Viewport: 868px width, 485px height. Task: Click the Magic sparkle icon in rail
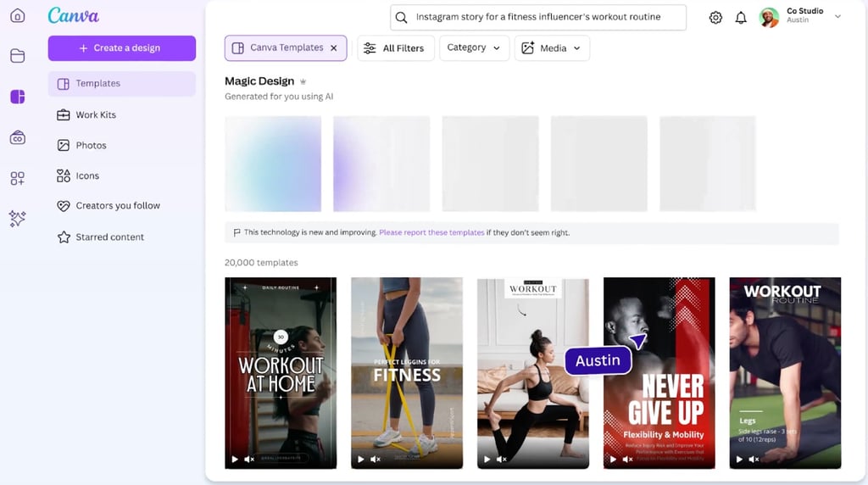click(17, 219)
